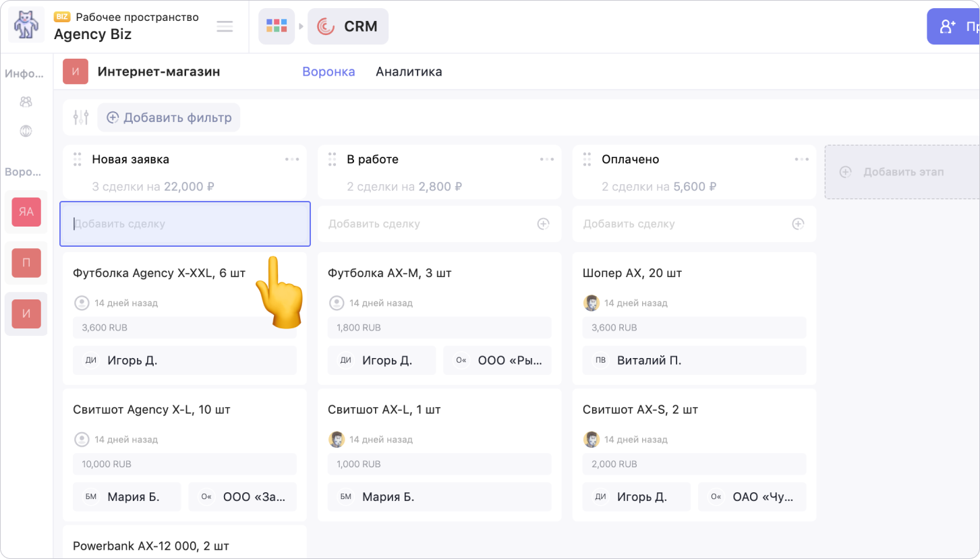Click contact chip «Виталий П.»

tap(694, 360)
